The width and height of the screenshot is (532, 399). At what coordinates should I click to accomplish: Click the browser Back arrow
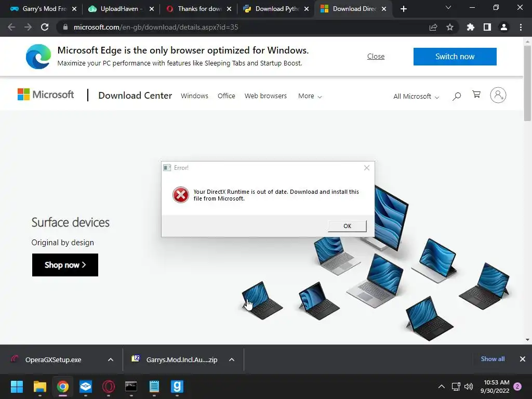(11, 27)
